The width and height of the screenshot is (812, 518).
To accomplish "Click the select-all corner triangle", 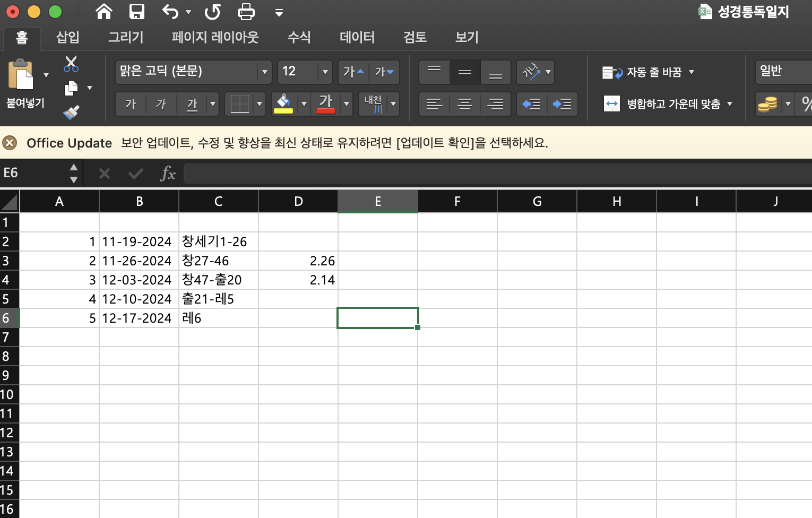I will 10,202.
